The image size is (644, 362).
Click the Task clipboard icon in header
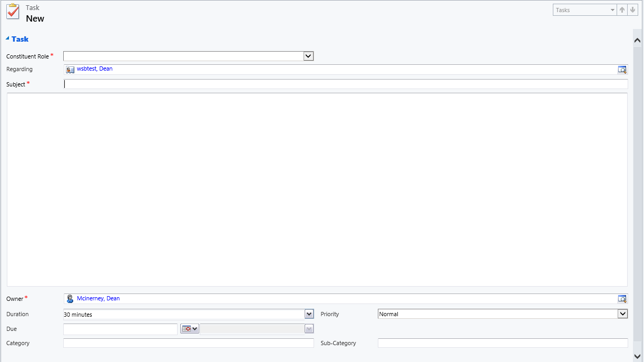click(x=13, y=13)
